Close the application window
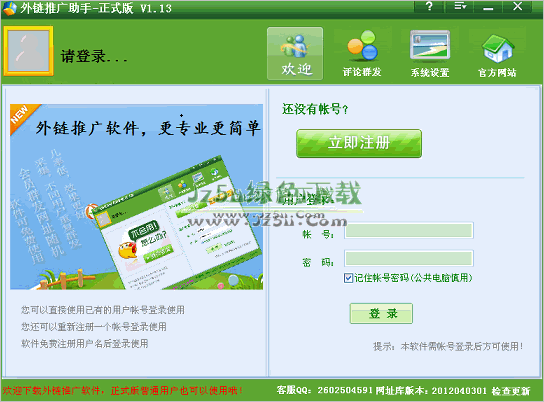 517,6
